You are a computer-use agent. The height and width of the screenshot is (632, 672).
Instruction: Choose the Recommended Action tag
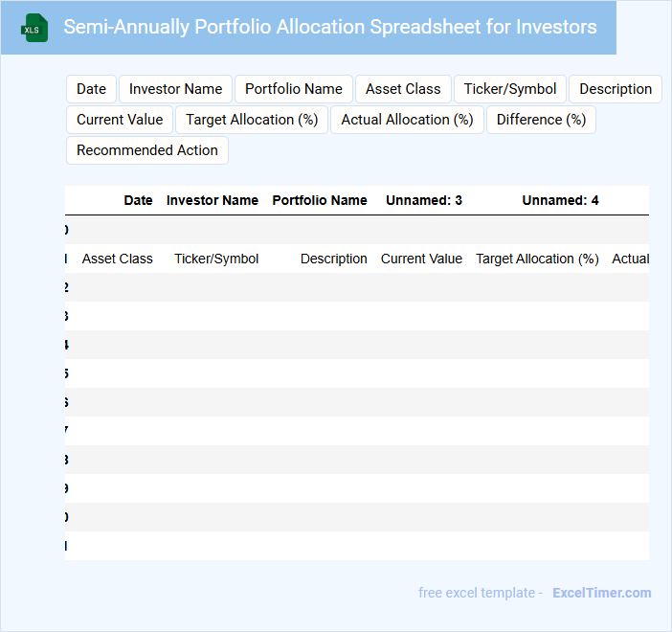coord(147,150)
